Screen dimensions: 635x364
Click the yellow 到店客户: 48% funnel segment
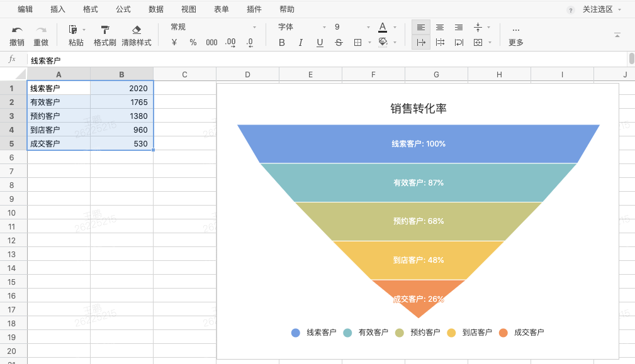[419, 260]
